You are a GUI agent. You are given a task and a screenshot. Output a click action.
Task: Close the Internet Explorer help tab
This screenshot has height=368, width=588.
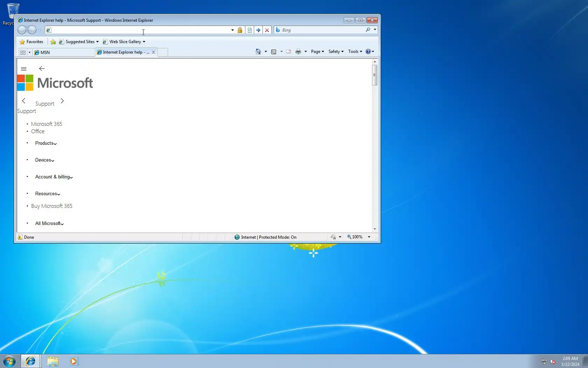pos(153,52)
